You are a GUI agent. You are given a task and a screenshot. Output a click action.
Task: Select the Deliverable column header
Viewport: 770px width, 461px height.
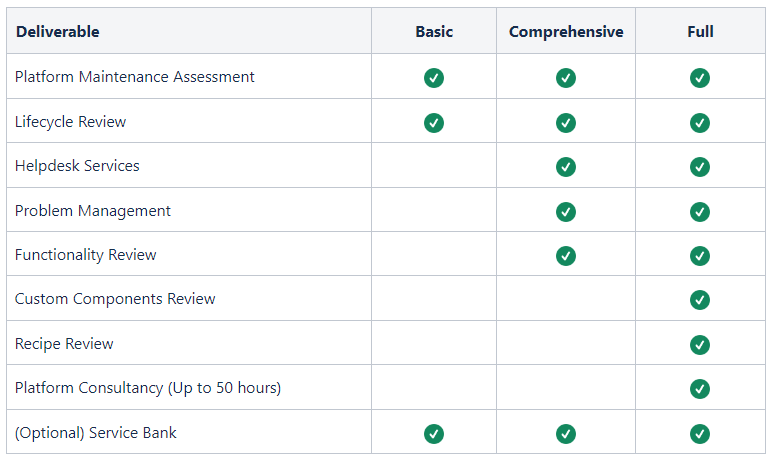click(57, 32)
